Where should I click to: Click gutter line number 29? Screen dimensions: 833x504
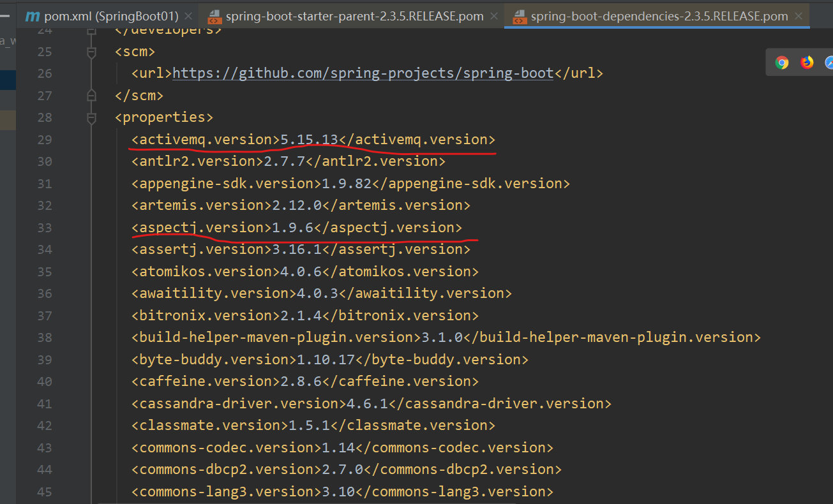click(x=45, y=139)
